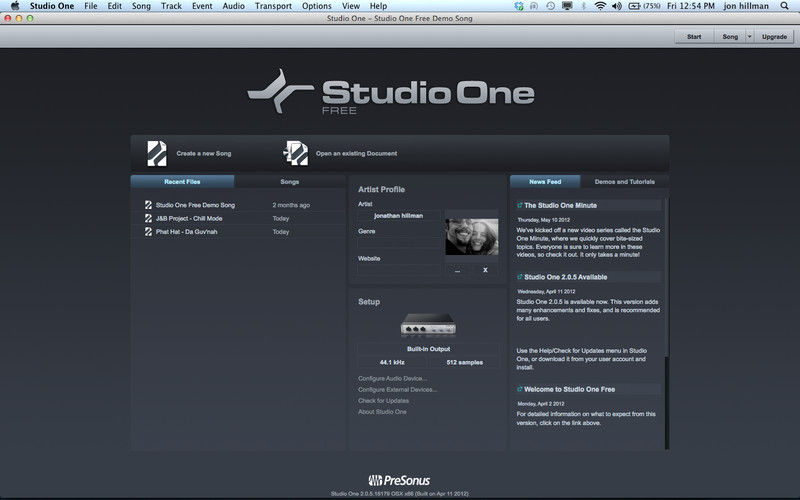Click the Open an existing Document icon
The width and height of the screenshot is (800, 500).
(296, 153)
